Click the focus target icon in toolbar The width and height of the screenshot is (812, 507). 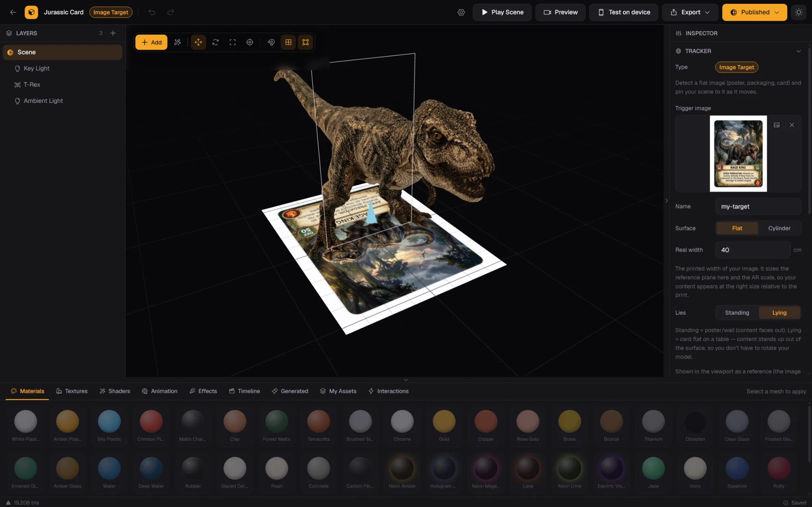[250, 42]
